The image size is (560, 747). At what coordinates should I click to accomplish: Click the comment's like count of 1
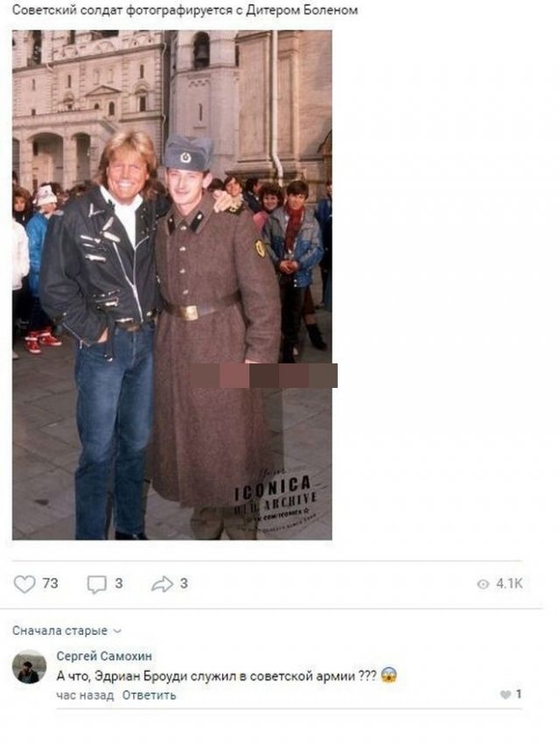click(x=519, y=694)
